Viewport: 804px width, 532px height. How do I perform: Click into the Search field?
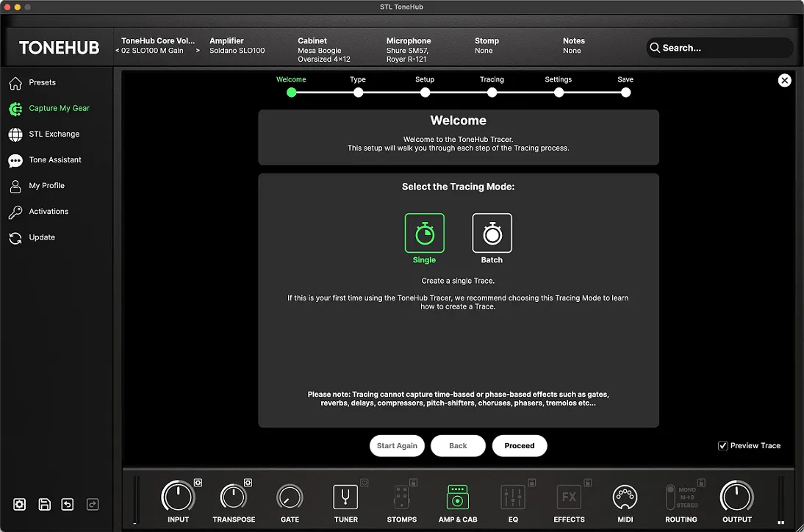pos(719,48)
